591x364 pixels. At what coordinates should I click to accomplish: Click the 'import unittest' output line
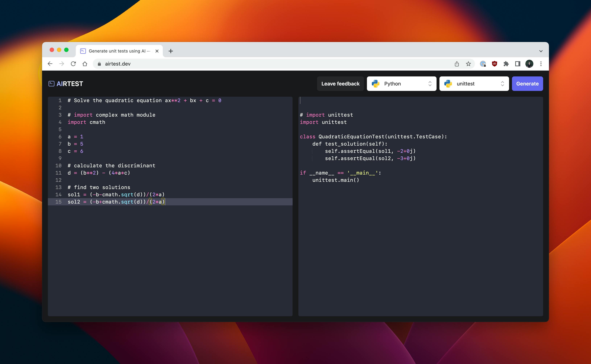pyautogui.click(x=323, y=122)
